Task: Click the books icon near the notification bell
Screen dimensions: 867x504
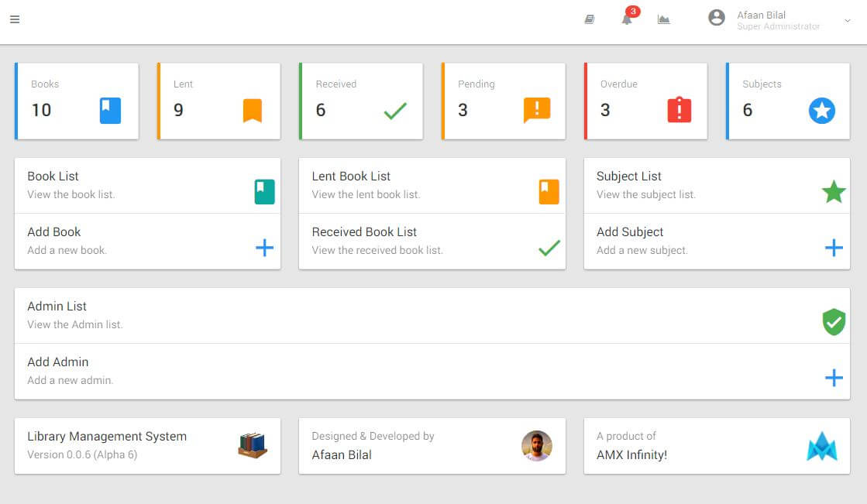Action: (x=589, y=17)
